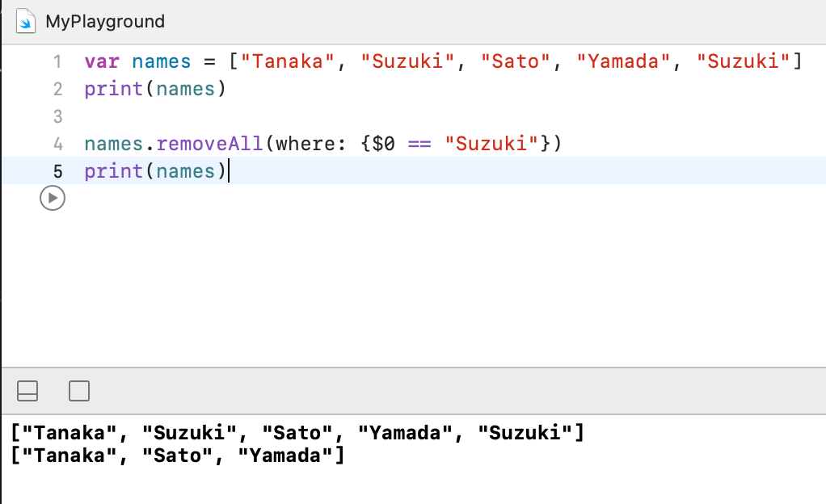Image resolution: width=826 pixels, height=504 pixels.
Task: Toggle the debug area with the split-pane icon
Action: (27, 392)
